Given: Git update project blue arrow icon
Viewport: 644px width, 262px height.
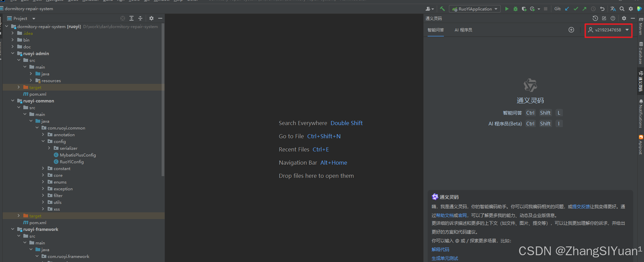Looking at the screenshot, I should pyautogui.click(x=567, y=9).
